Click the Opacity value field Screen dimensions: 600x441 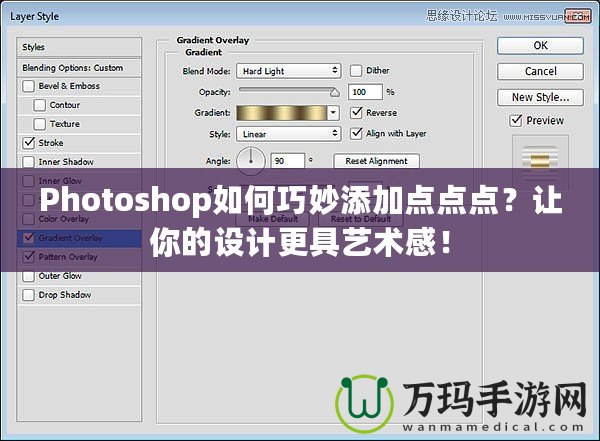pos(365,92)
